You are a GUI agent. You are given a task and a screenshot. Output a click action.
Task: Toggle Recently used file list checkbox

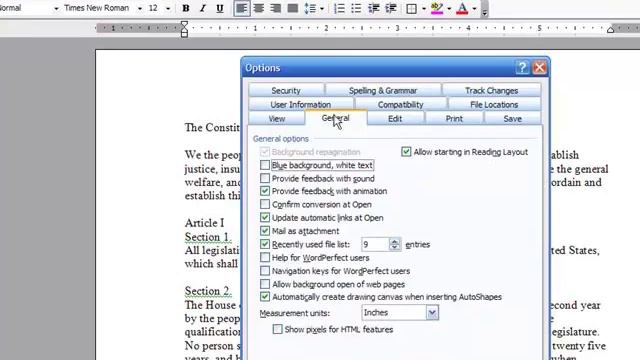coord(265,244)
